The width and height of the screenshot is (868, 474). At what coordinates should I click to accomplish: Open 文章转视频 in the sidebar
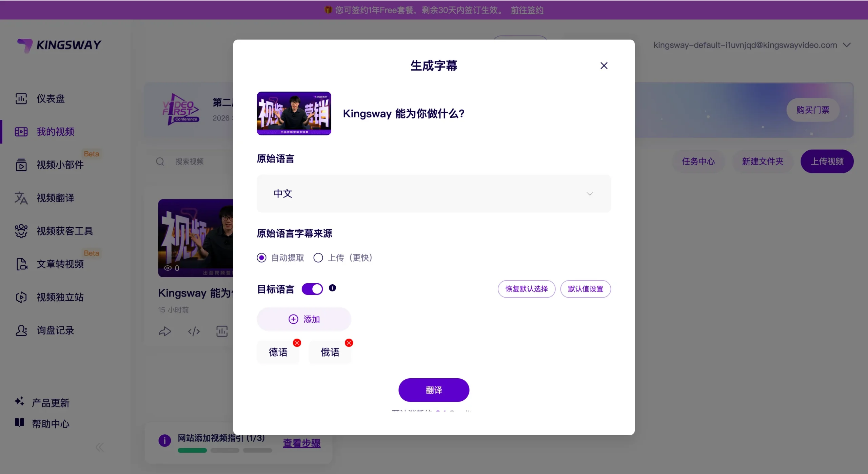click(60, 264)
